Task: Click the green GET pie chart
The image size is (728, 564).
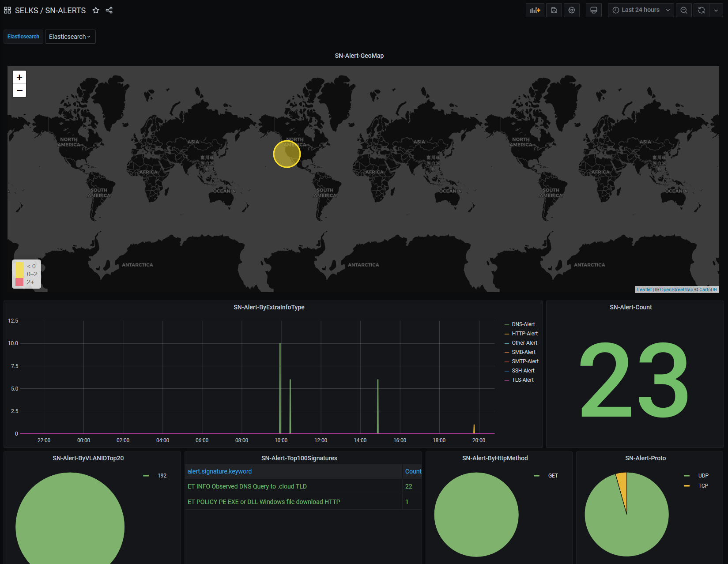Action: 476,515
